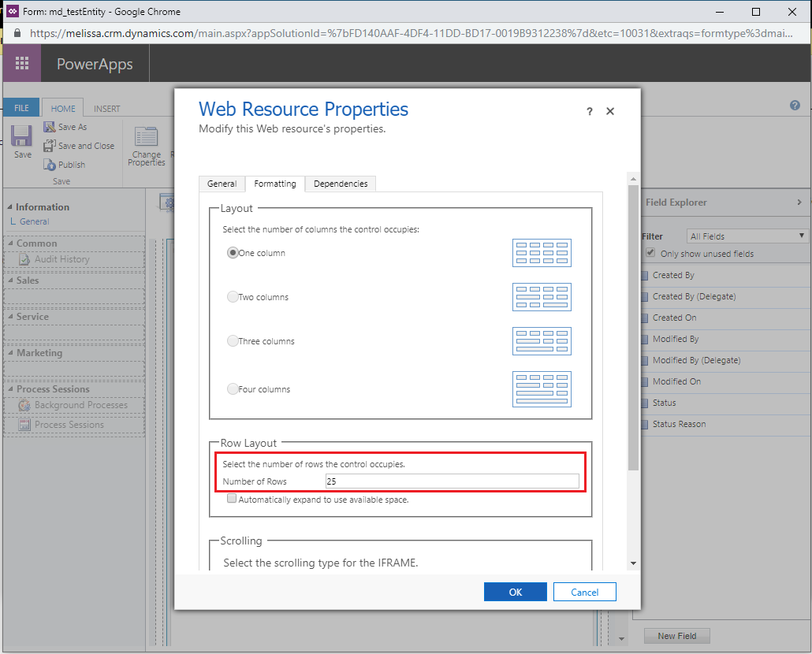Click the Save floppy disk icon
Viewport: 812px width, 654px height.
click(x=22, y=136)
